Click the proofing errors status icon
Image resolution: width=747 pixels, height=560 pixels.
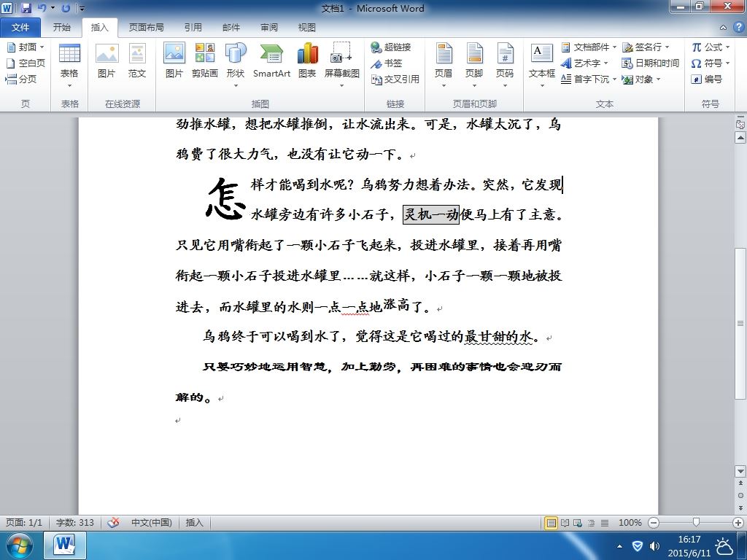(113, 522)
